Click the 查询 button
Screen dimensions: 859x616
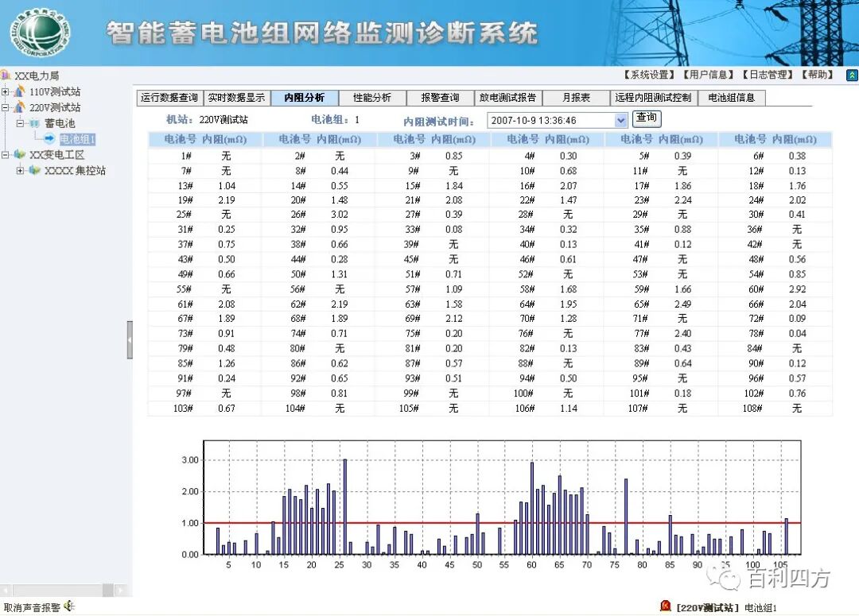tap(647, 118)
